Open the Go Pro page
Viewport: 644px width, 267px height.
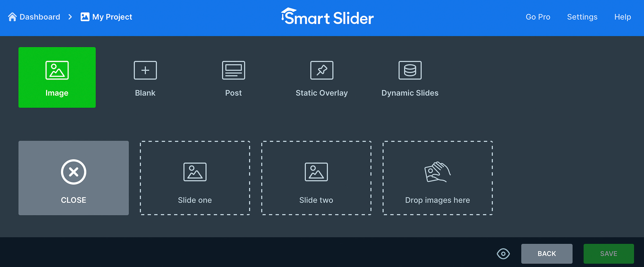click(538, 17)
